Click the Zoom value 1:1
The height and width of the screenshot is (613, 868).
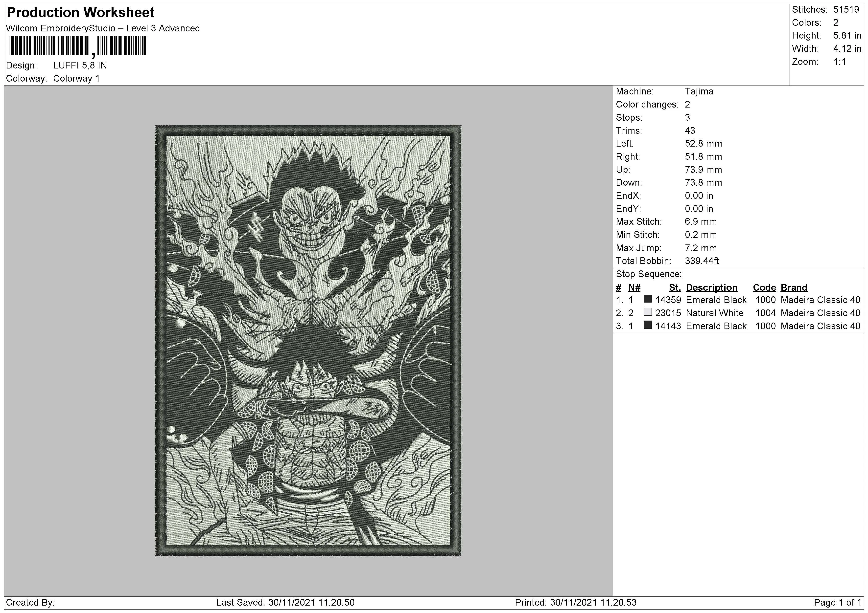[x=840, y=62]
